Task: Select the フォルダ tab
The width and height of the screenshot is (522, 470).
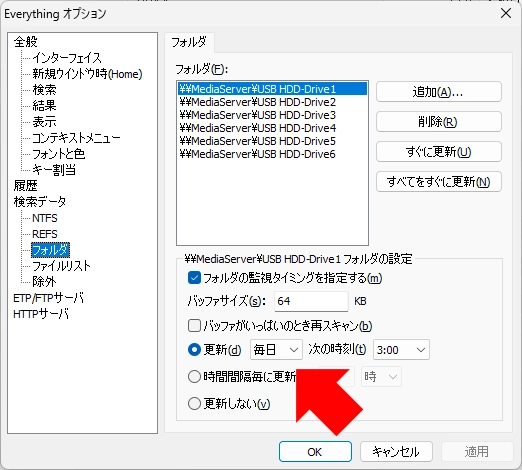Action: [189, 42]
